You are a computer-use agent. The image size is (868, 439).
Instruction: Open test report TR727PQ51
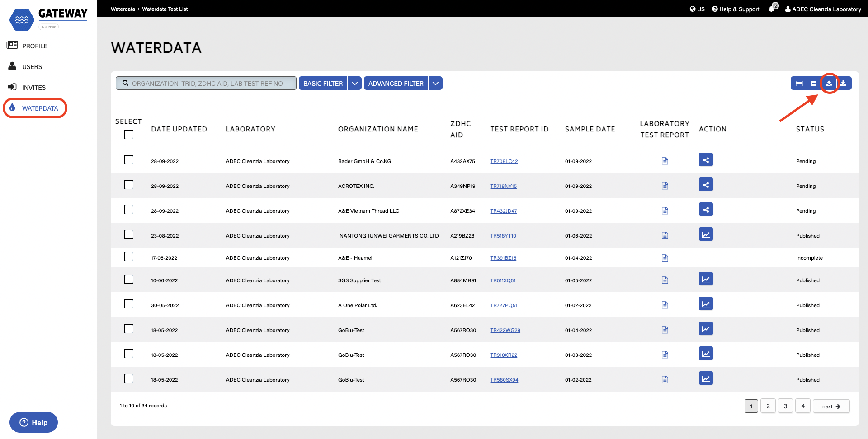pos(504,305)
